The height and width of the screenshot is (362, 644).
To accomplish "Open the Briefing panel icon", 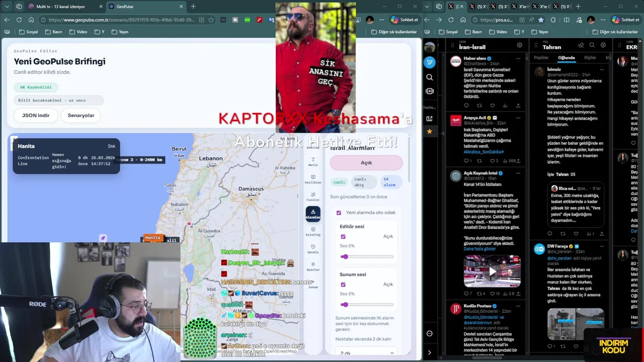I will pyautogui.click(x=313, y=231).
